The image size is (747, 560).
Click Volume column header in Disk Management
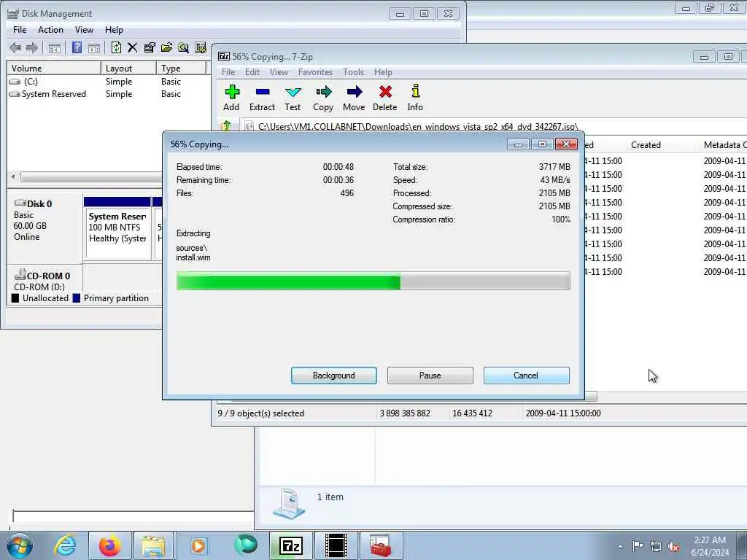pyautogui.click(x=53, y=68)
